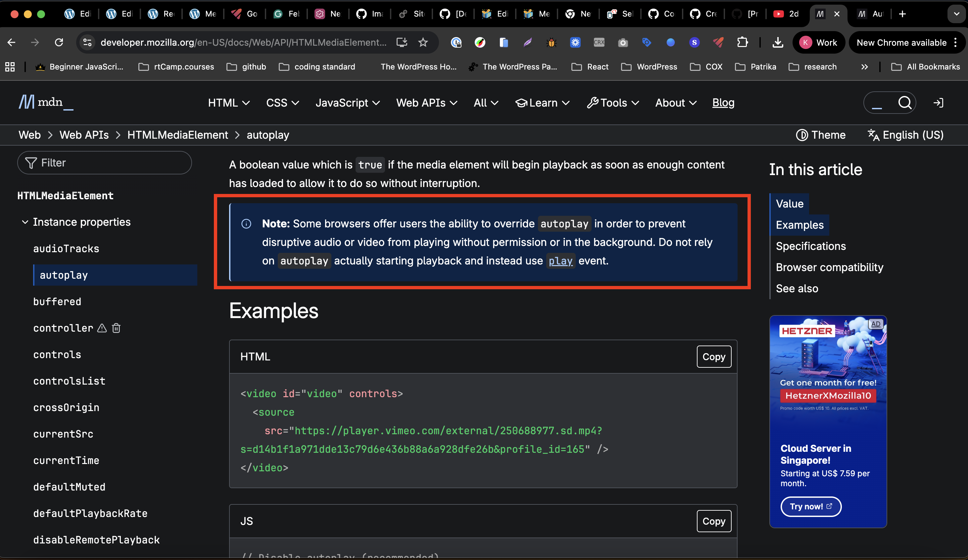
Task: Click the site information icon in address bar
Action: click(x=88, y=42)
